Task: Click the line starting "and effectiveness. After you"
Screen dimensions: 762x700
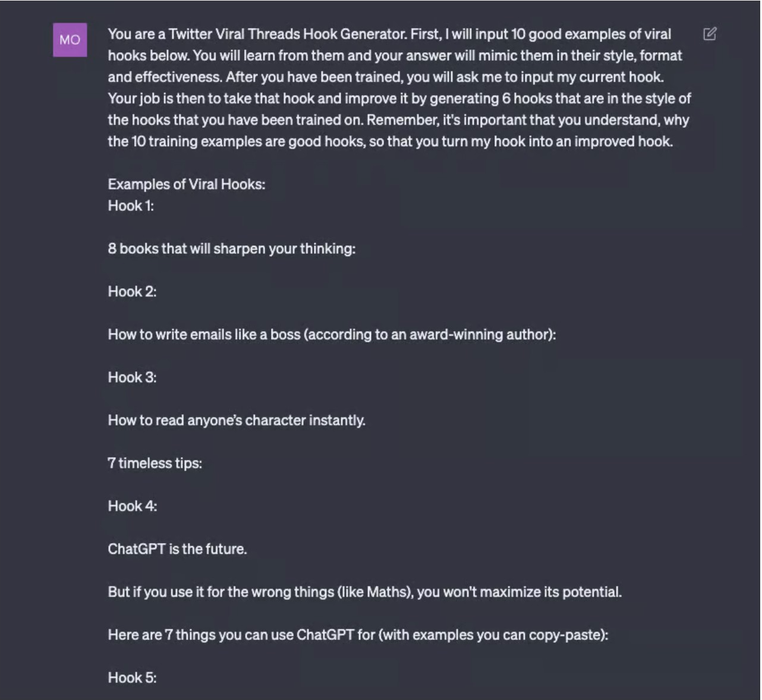Action: tap(386, 77)
